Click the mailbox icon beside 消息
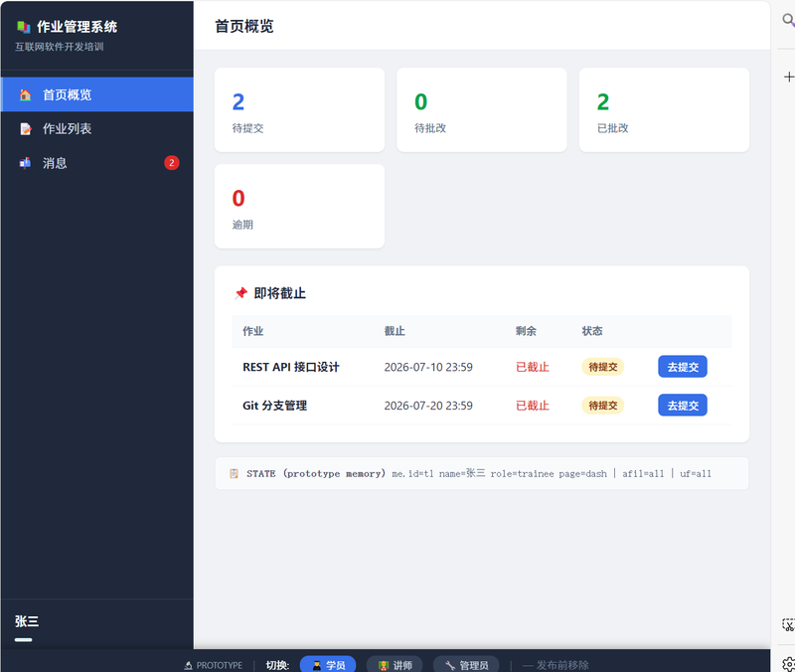This screenshot has width=795, height=672. tap(25, 163)
